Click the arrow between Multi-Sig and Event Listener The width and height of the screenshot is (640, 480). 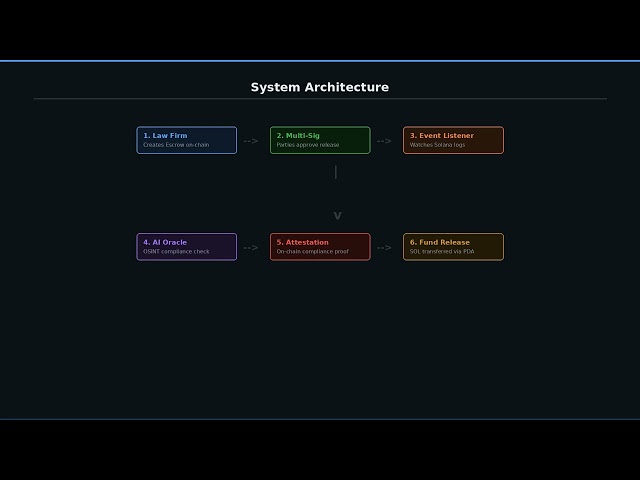coord(384,141)
